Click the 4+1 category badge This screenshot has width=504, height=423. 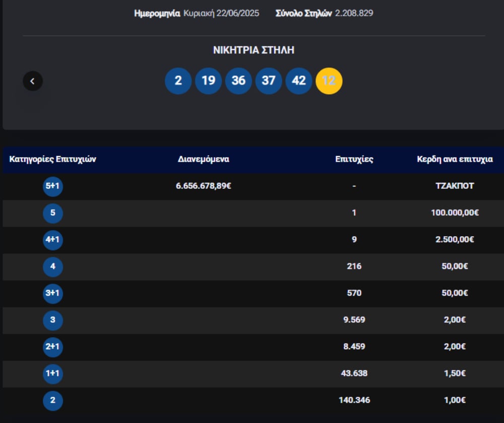53,240
